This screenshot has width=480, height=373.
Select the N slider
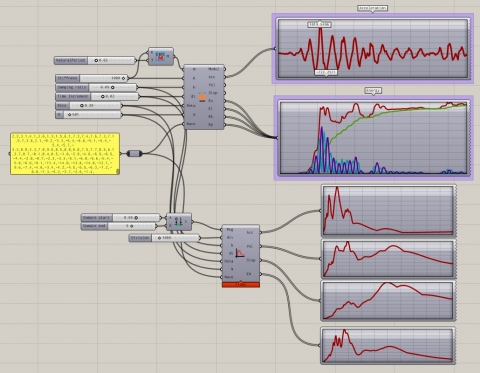[88, 114]
